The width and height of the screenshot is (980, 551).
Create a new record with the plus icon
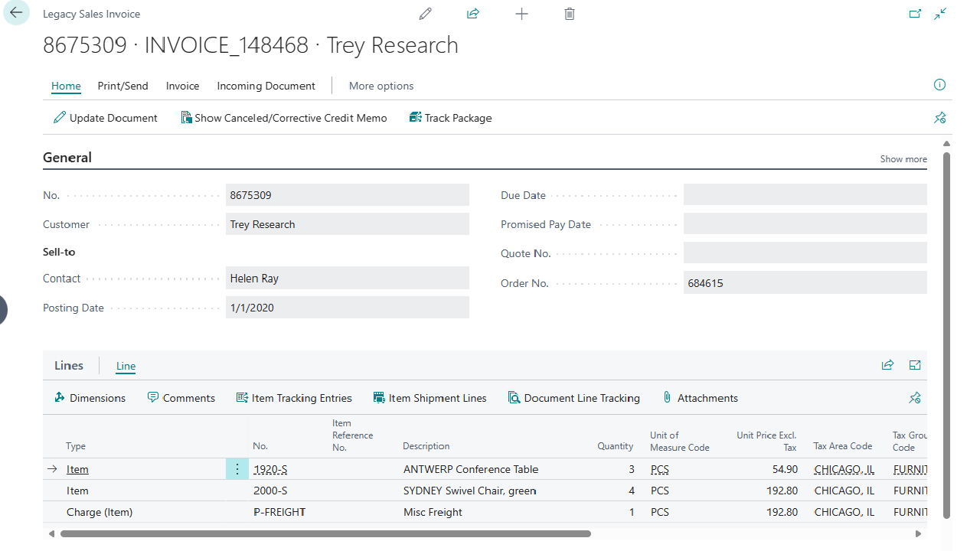[521, 14]
